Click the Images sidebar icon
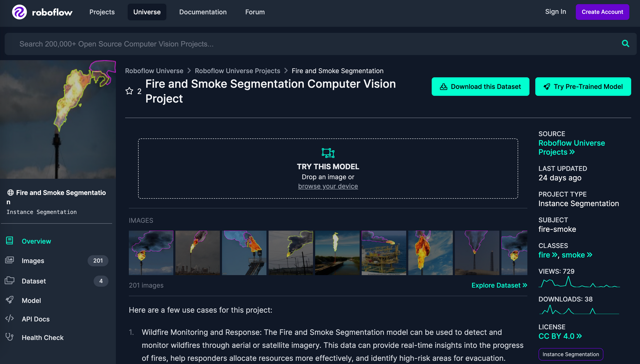Image resolution: width=640 pixels, height=364 pixels. click(x=10, y=260)
